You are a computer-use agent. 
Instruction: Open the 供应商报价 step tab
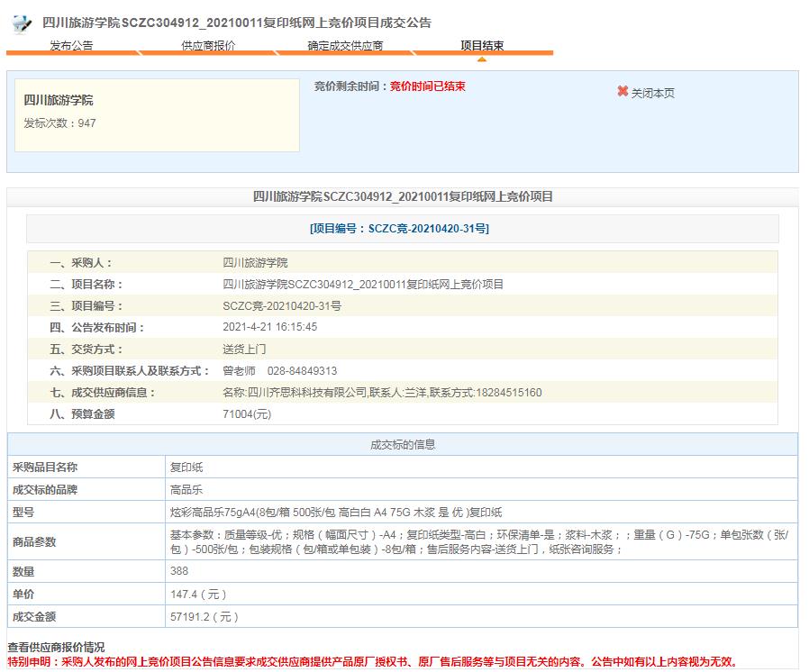[208, 45]
